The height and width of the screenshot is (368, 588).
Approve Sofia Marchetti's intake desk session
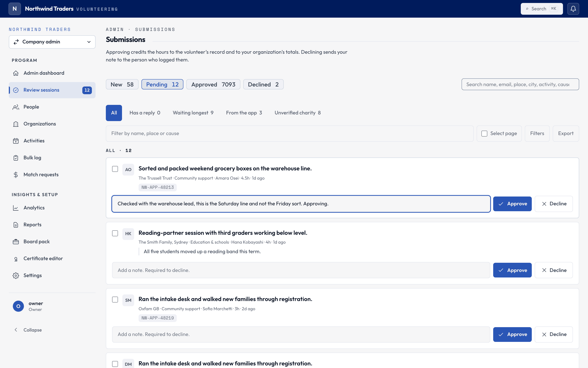512,334
